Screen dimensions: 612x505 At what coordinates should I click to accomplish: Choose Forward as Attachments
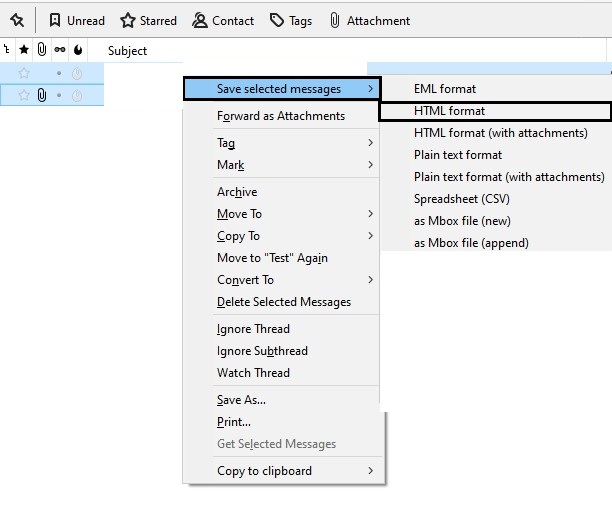281,116
